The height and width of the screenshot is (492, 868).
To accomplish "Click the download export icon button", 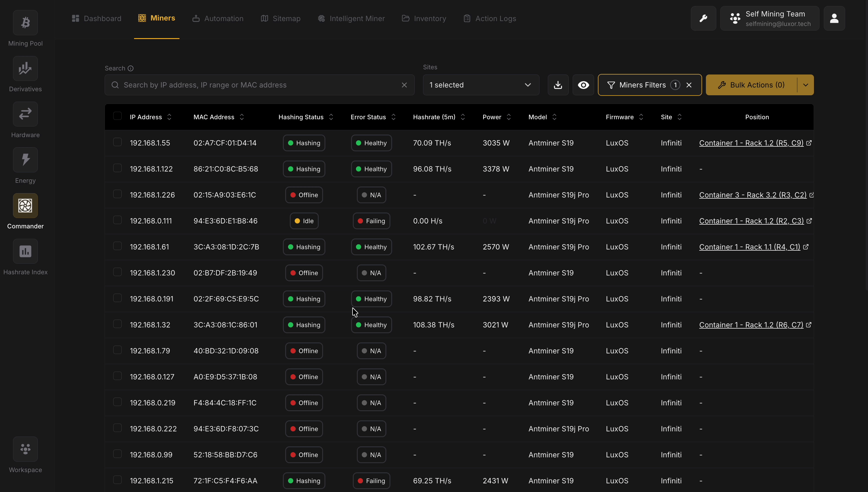I will pos(558,85).
